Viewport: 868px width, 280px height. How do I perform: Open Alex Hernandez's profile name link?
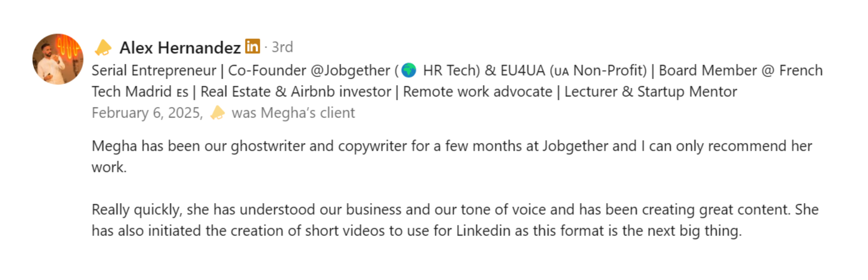point(180,48)
